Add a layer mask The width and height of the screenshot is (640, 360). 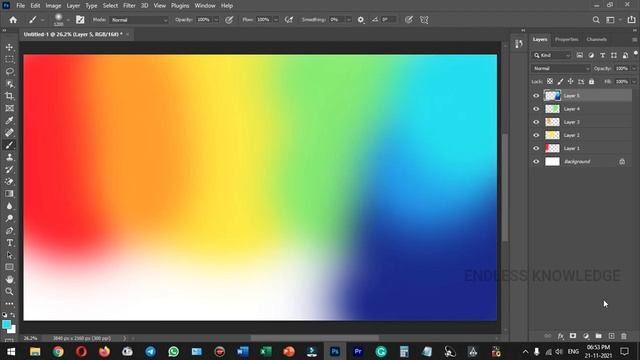click(573, 336)
